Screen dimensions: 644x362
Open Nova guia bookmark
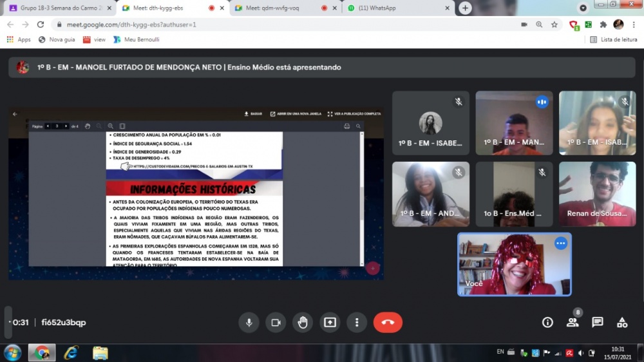pos(57,39)
